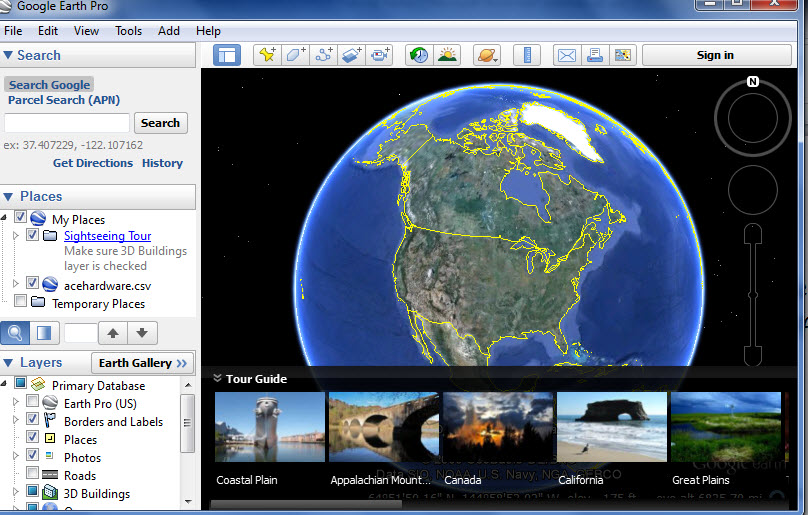Viewport: 808px width, 515px height.
Task: Expand the Photos layer
Action: pos(15,456)
